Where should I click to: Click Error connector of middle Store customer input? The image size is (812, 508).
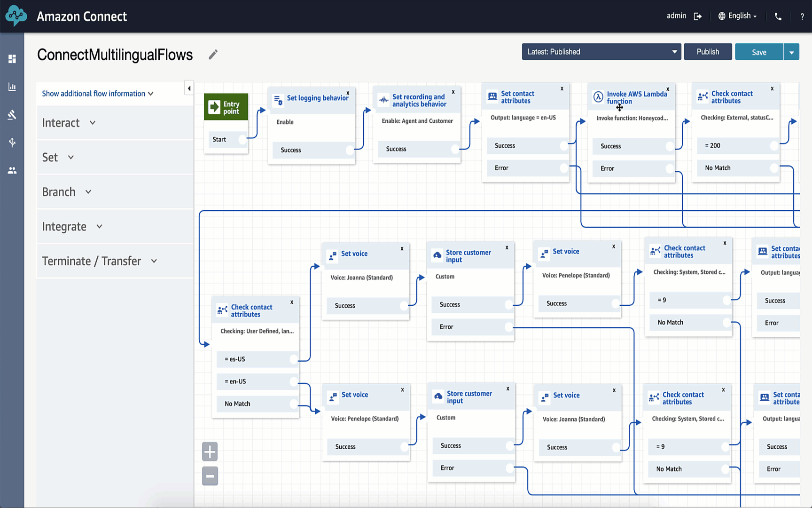[x=508, y=327]
